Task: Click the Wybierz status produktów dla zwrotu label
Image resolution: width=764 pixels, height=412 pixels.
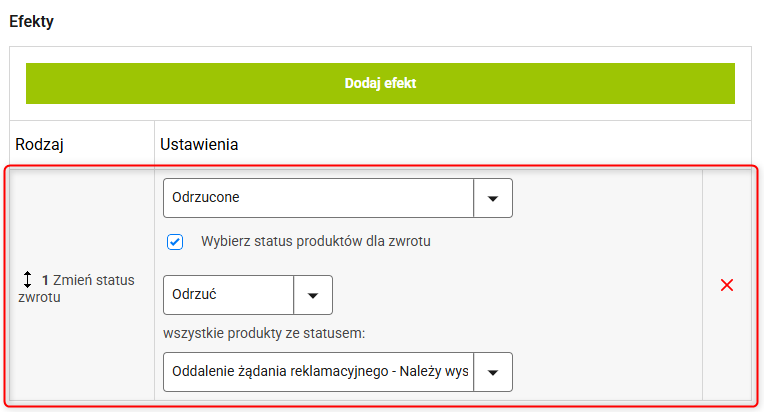Action: [x=316, y=241]
